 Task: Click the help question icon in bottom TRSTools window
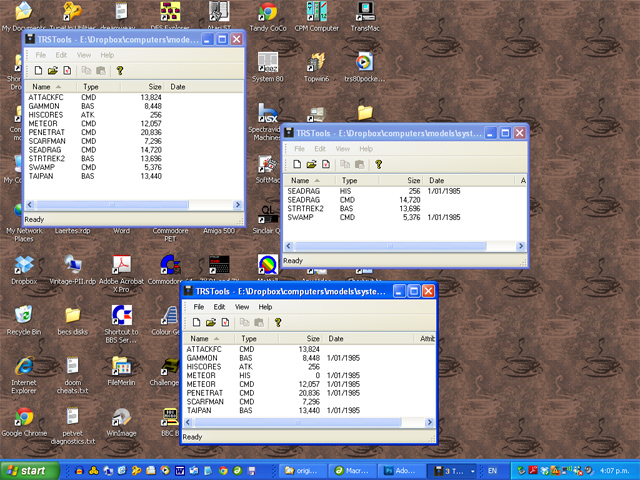point(278,322)
